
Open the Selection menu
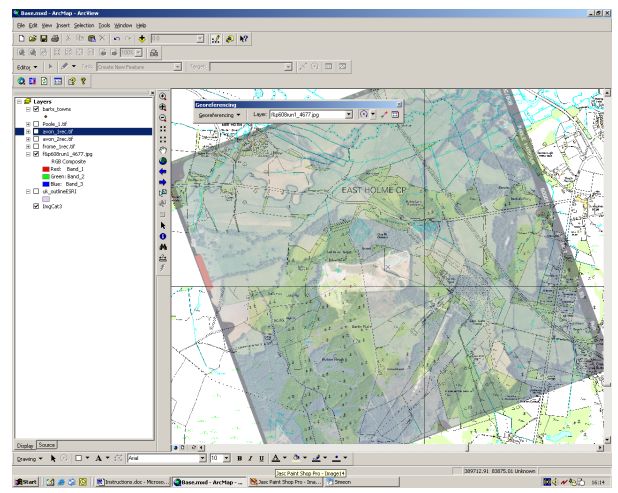tap(84, 26)
